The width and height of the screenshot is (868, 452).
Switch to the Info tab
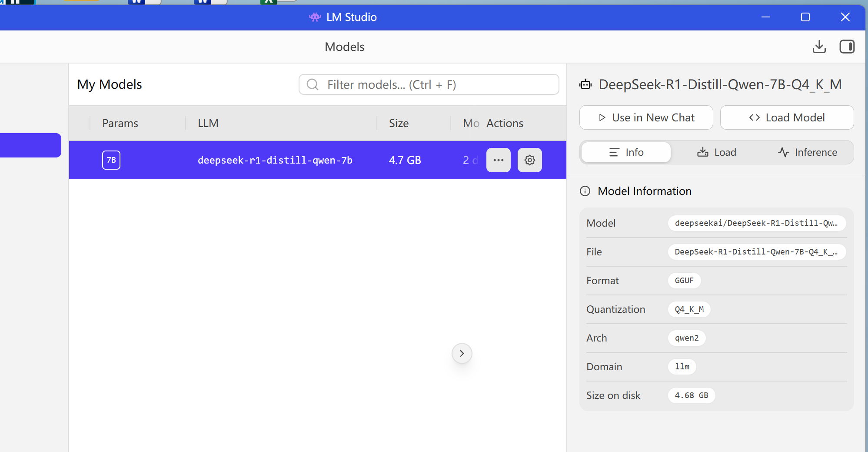[626, 152]
